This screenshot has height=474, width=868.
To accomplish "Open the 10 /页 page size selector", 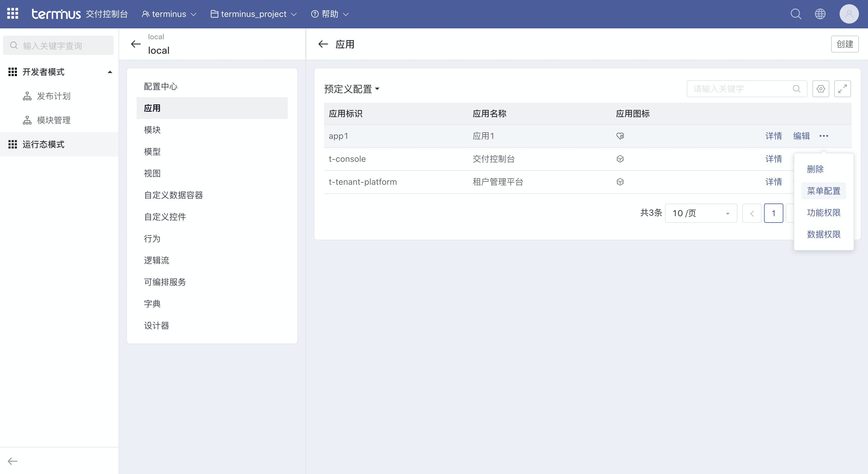I will [x=701, y=213].
